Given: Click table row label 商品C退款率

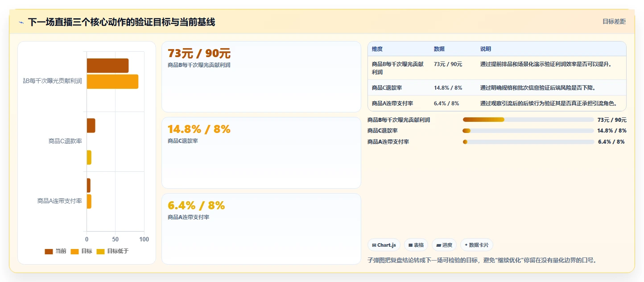Looking at the screenshot, I should pyautogui.click(x=387, y=88).
